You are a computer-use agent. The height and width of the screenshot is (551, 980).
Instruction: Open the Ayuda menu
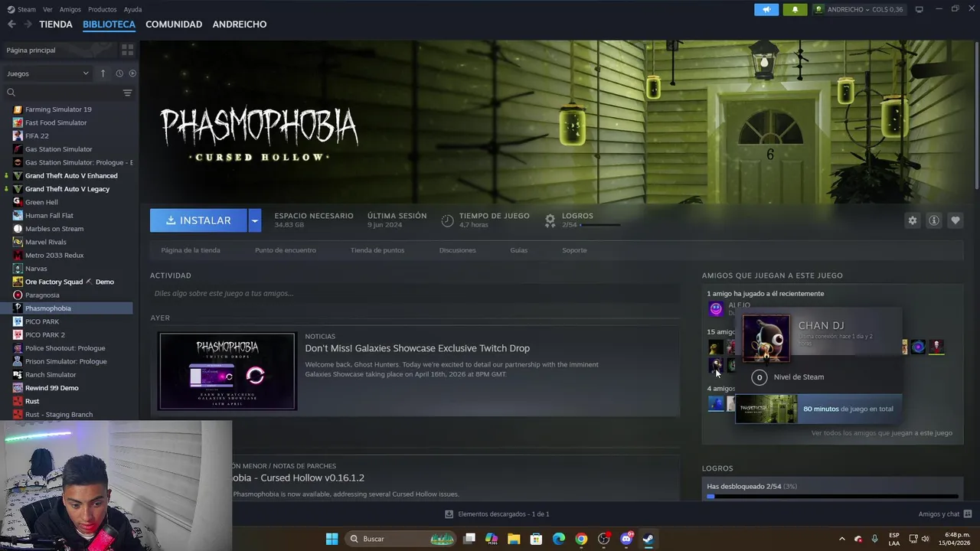pos(132,9)
